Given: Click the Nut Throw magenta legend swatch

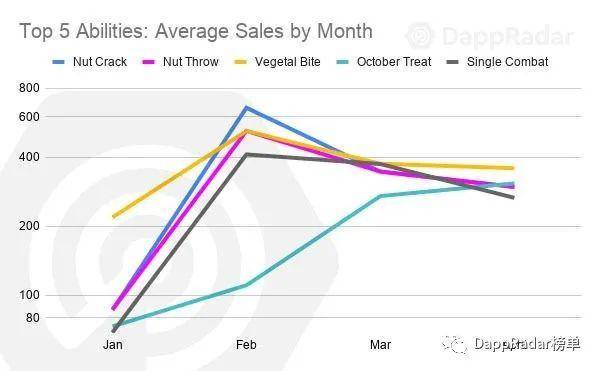Looking at the screenshot, I should pyautogui.click(x=148, y=62).
